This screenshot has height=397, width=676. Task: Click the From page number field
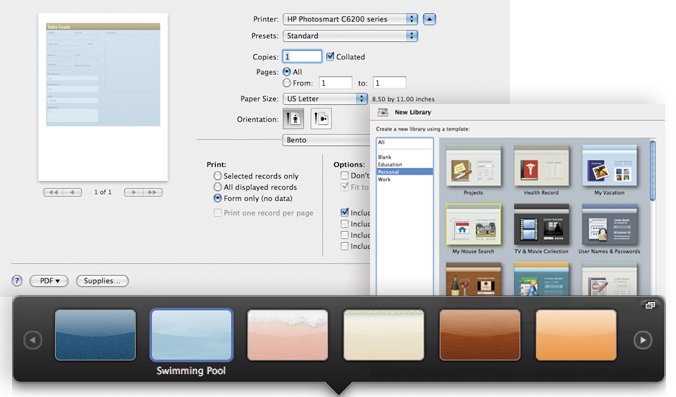coord(335,83)
